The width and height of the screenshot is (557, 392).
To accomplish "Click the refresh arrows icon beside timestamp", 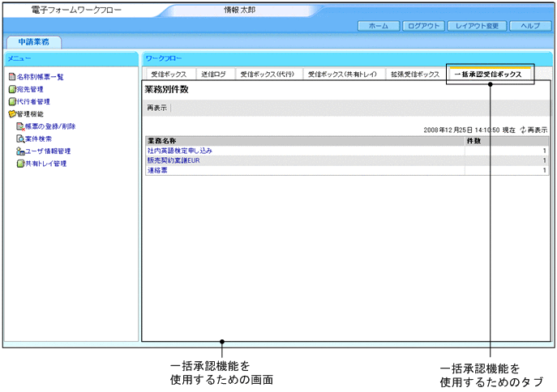I will click(523, 130).
